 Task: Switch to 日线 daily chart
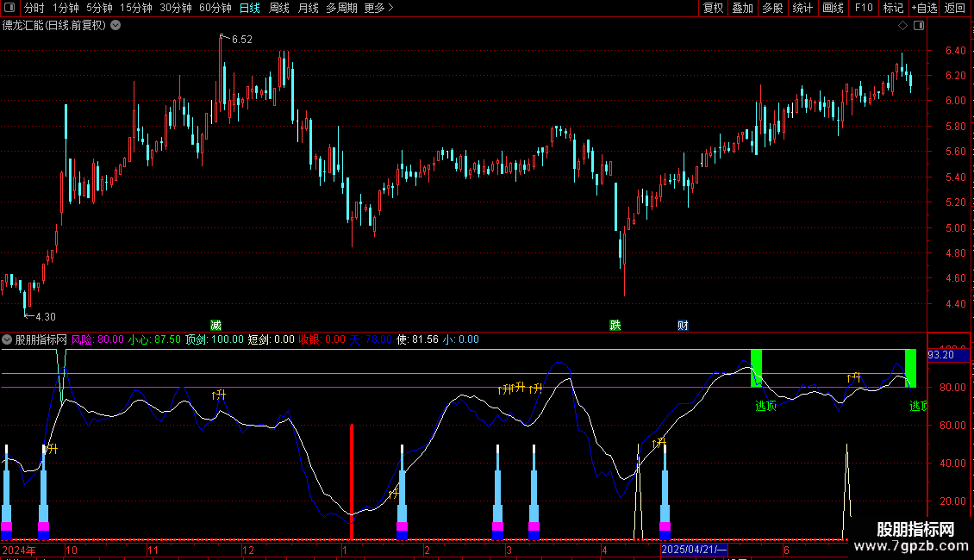click(x=250, y=8)
